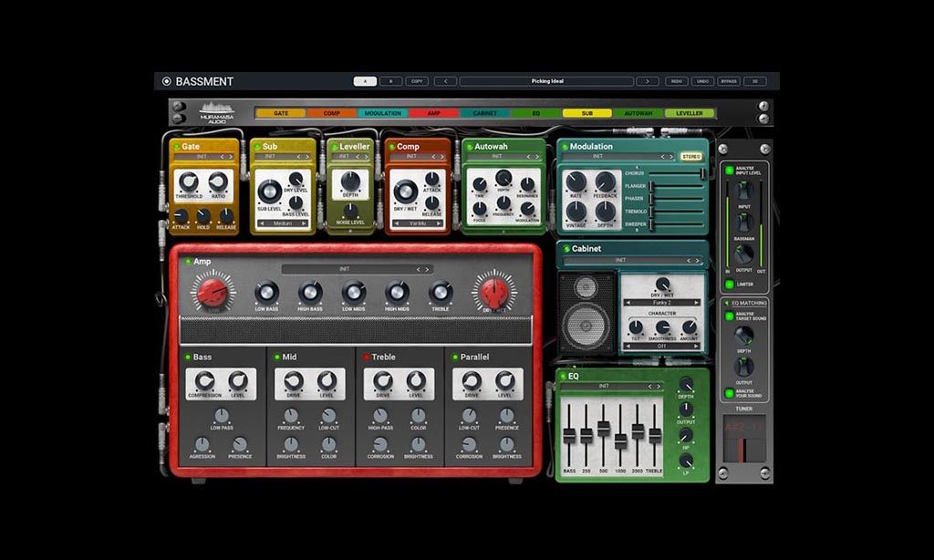Select the AUTOWAH tab in rack
The width and height of the screenshot is (934, 560).
pos(638,113)
